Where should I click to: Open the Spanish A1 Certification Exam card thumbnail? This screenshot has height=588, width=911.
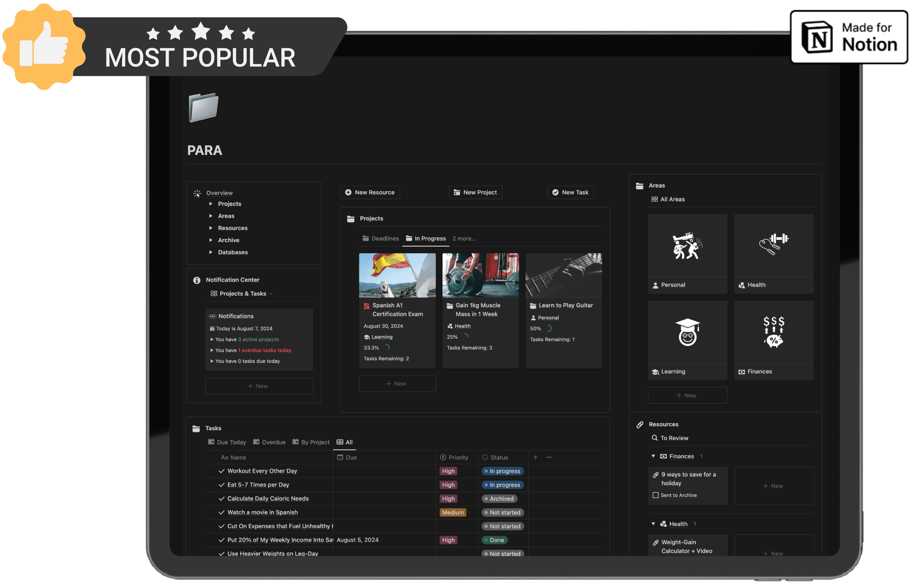(397, 275)
